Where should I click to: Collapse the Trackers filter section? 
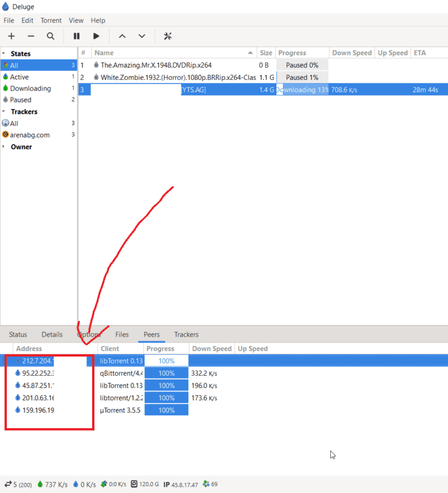click(x=4, y=112)
